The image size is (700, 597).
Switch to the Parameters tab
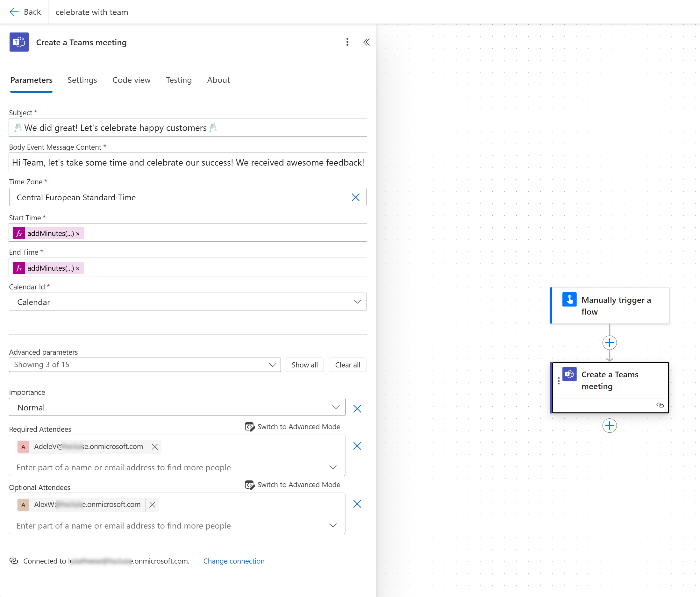point(32,80)
